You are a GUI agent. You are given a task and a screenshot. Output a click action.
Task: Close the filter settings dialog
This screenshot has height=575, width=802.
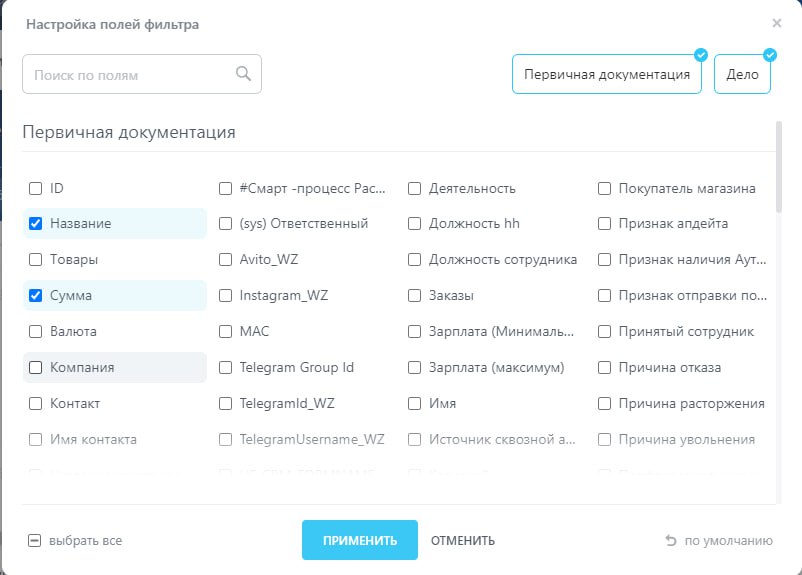tap(777, 23)
